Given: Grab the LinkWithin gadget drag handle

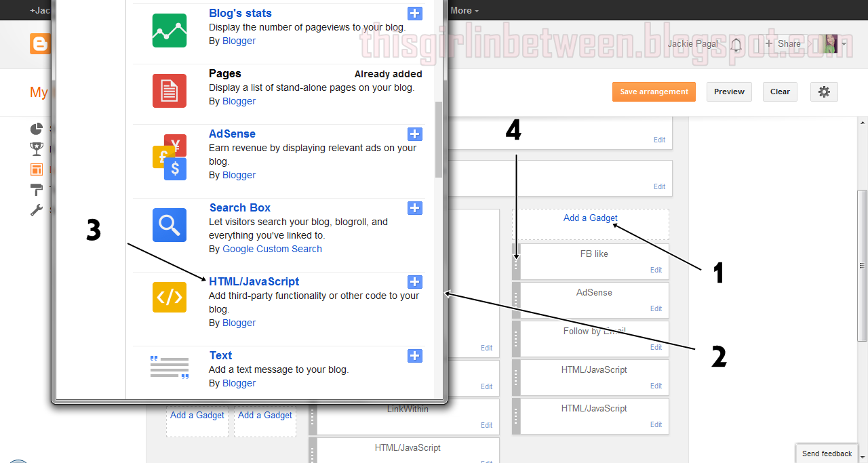Looking at the screenshot, I should [x=313, y=416].
